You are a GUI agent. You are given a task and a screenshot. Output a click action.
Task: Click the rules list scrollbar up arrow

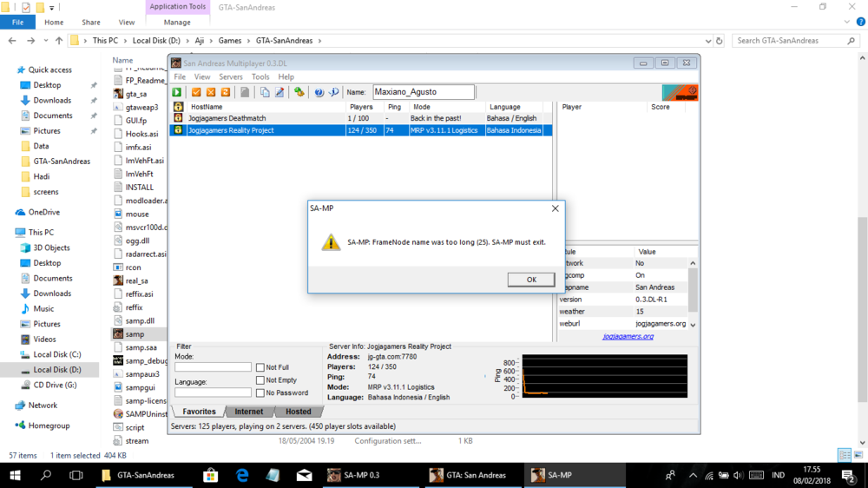[693, 263]
